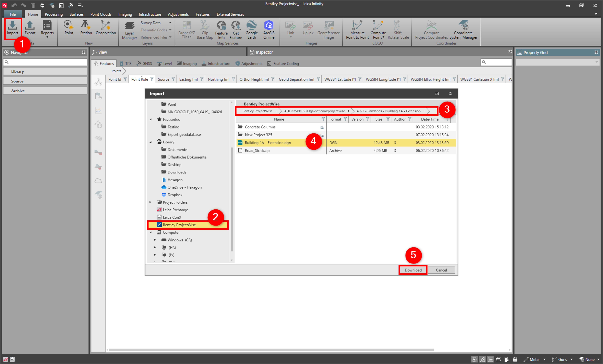The width and height of the screenshot is (603, 364).
Task: Click the trash delete icon in title bar
Action: coord(33,5)
